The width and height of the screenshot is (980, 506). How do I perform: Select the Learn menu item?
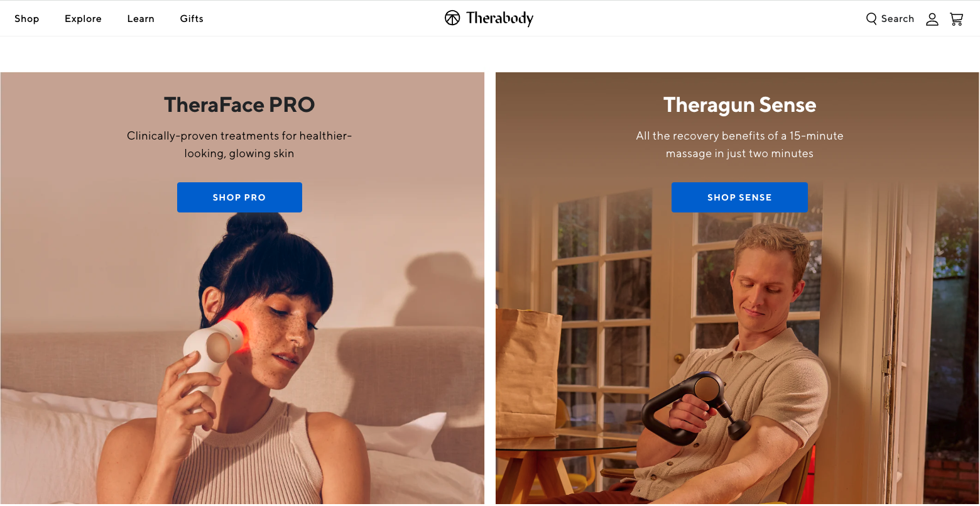[141, 19]
